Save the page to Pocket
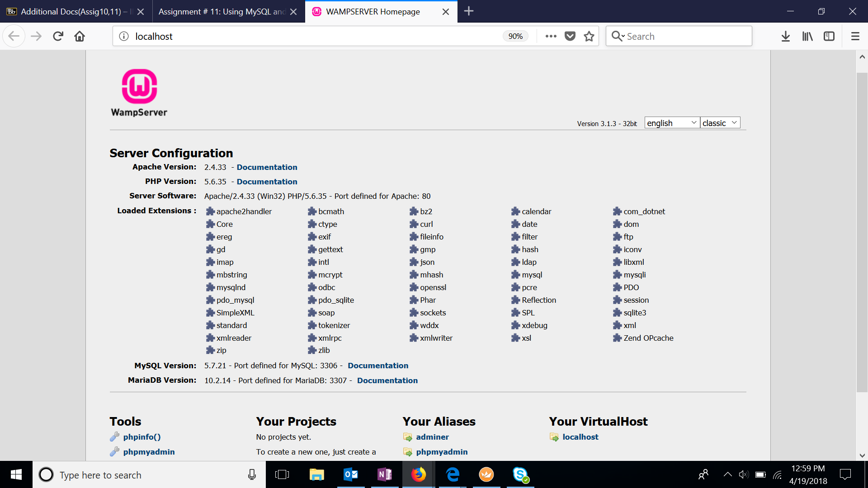This screenshot has height=488, width=868. point(570,36)
